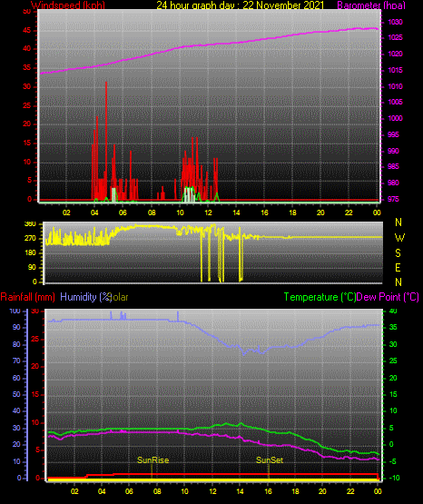The image size is (423, 504).
Task: Click barometer axis value 1015
Action: click(395, 70)
